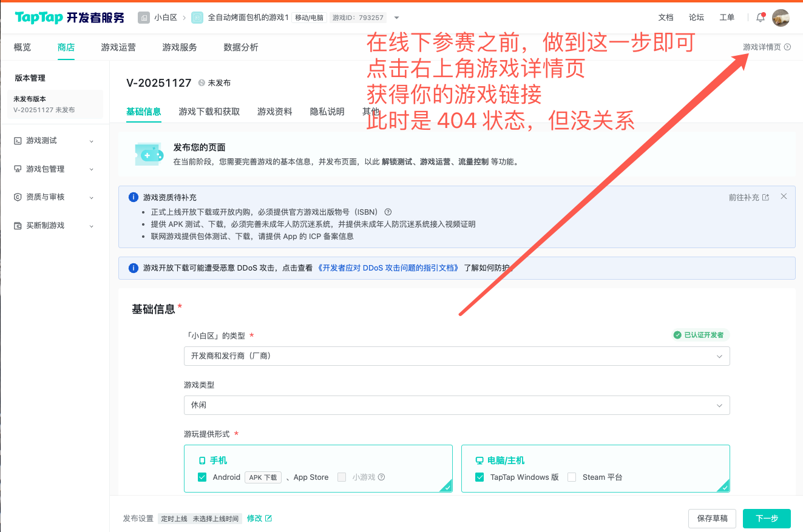Click the game icon beside game title
803x532 pixels.
click(197, 18)
